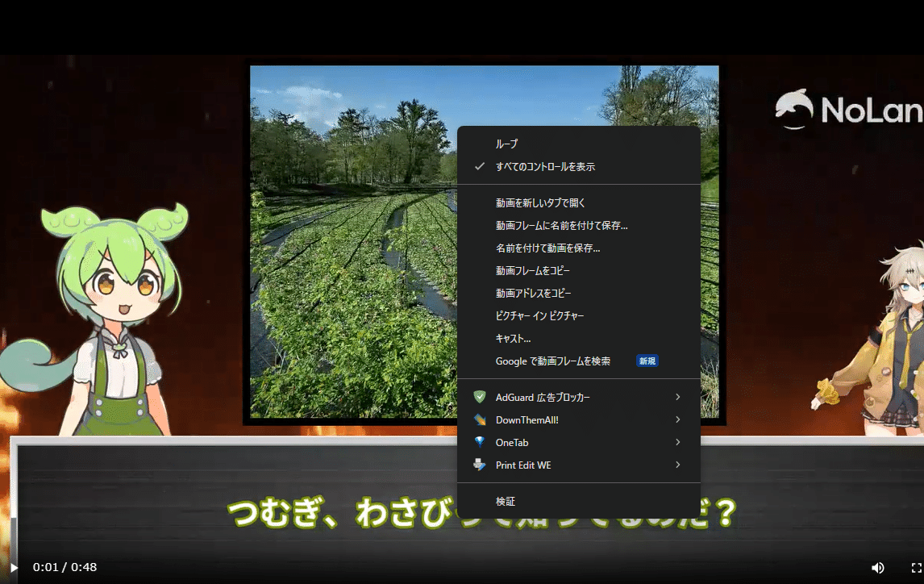The width and height of the screenshot is (924, 584).
Task: Click the wasabi field photo in the video
Action: [354, 242]
